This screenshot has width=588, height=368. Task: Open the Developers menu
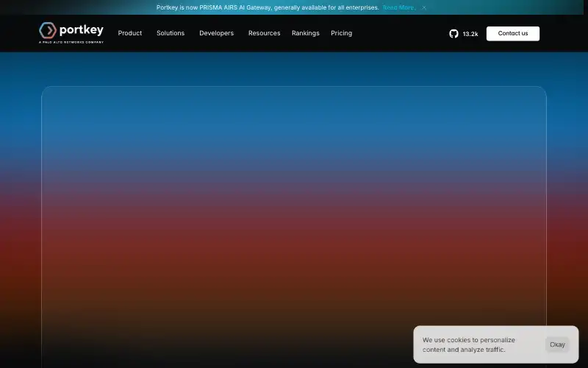pos(216,33)
